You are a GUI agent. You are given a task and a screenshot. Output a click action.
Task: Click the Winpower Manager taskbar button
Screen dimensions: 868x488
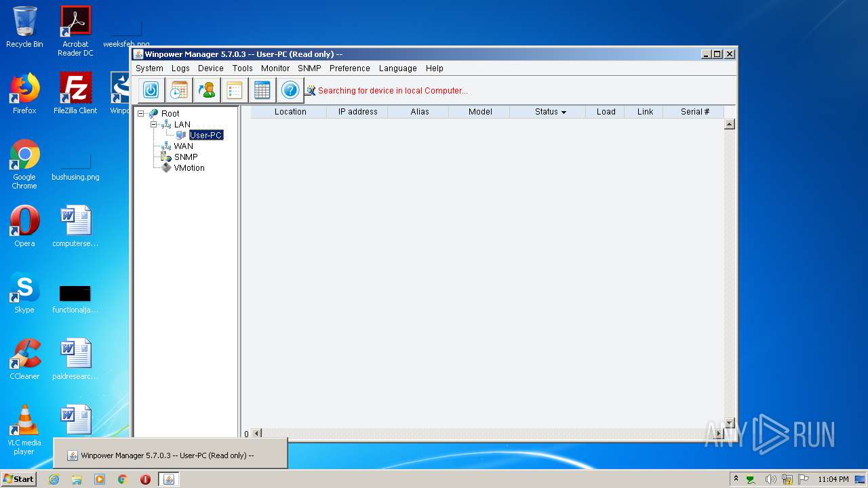pyautogui.click(x=169, y=479)
